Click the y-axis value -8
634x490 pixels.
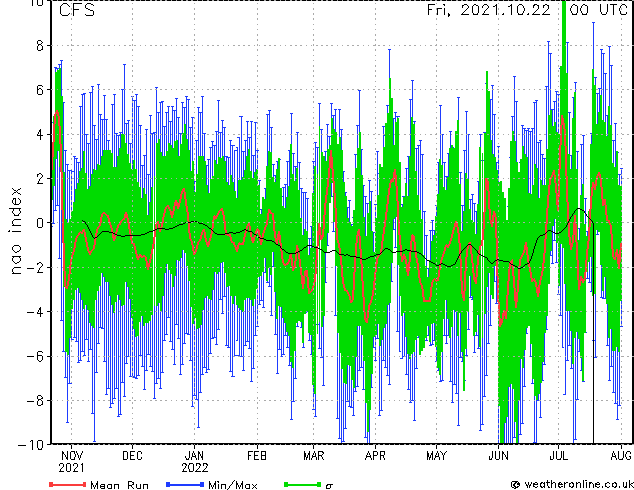[35, 401]
